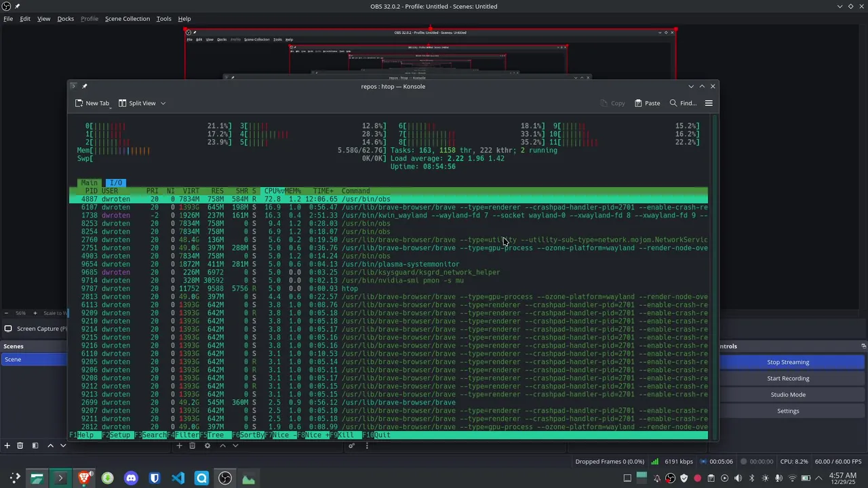Select the kwin_wayland process row
868x488 pixels.
(x=389, y=216)
